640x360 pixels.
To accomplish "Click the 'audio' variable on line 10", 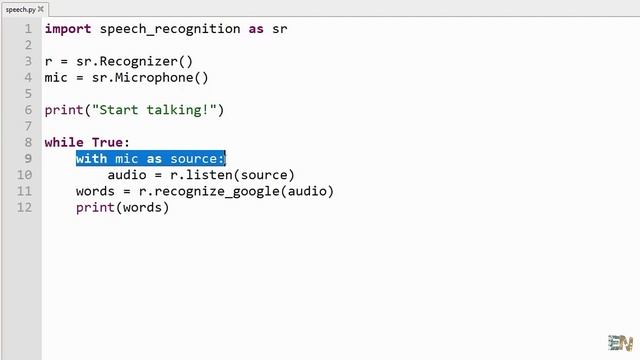I will pyautogui.click(x=127, y=175).
